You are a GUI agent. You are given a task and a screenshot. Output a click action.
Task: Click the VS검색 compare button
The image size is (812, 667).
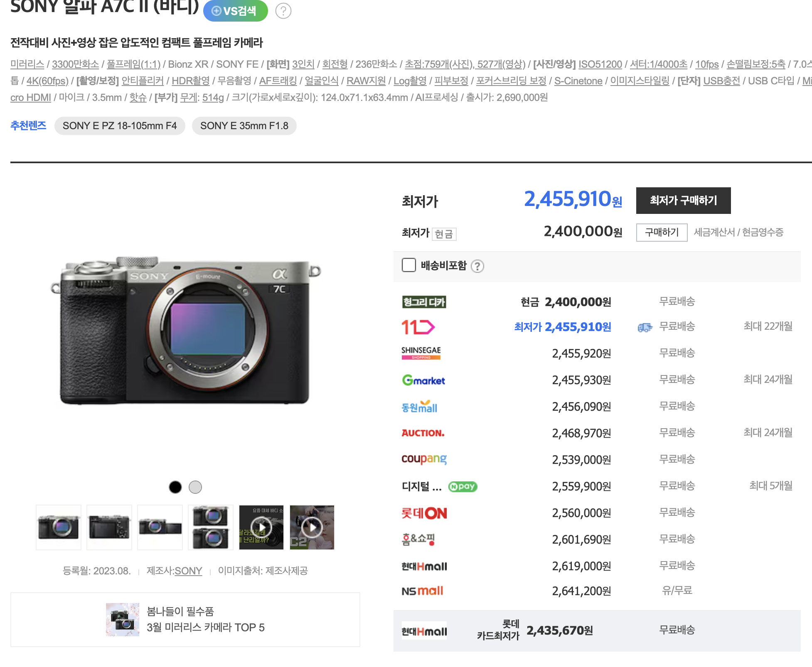(235, 11)
